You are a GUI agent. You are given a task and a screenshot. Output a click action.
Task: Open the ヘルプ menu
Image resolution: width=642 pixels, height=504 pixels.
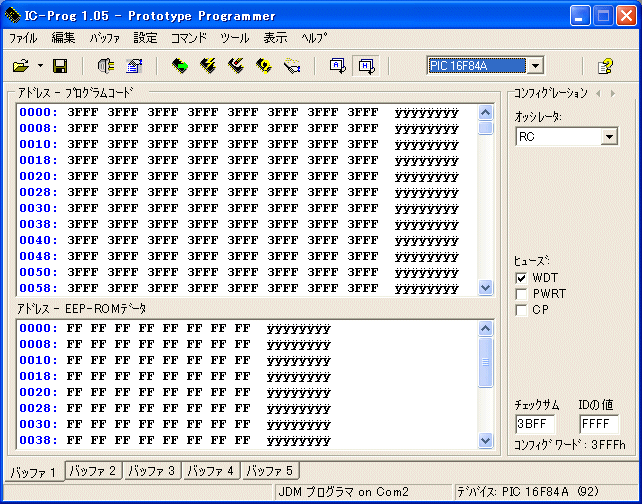tap(314, 38)
